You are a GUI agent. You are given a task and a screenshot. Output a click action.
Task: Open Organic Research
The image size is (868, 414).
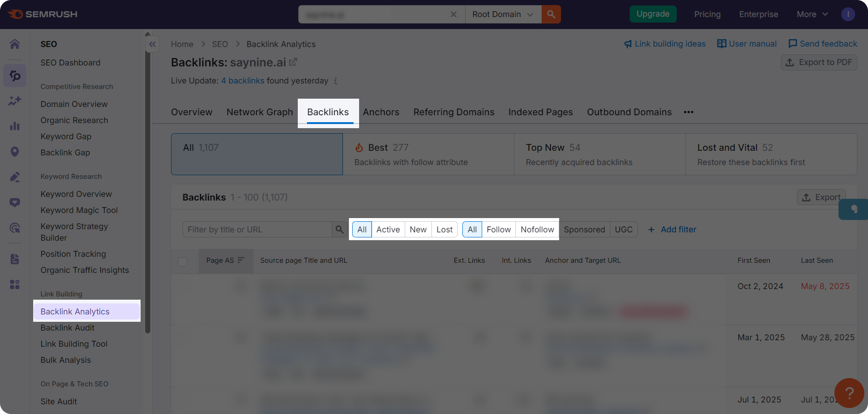tap(74, 120)
